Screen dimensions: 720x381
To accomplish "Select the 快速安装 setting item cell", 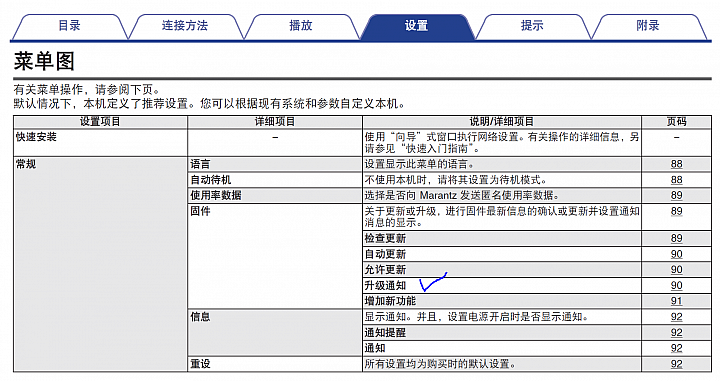I will click(100, 143).
